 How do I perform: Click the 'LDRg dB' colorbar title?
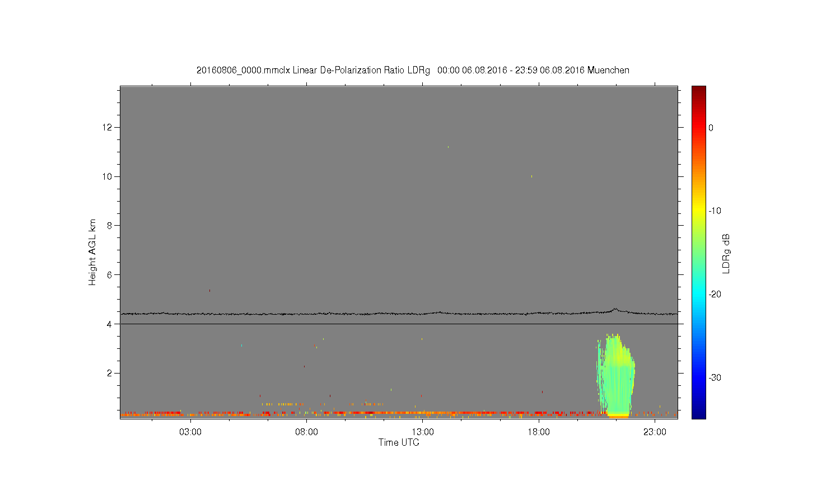[726, 253]
